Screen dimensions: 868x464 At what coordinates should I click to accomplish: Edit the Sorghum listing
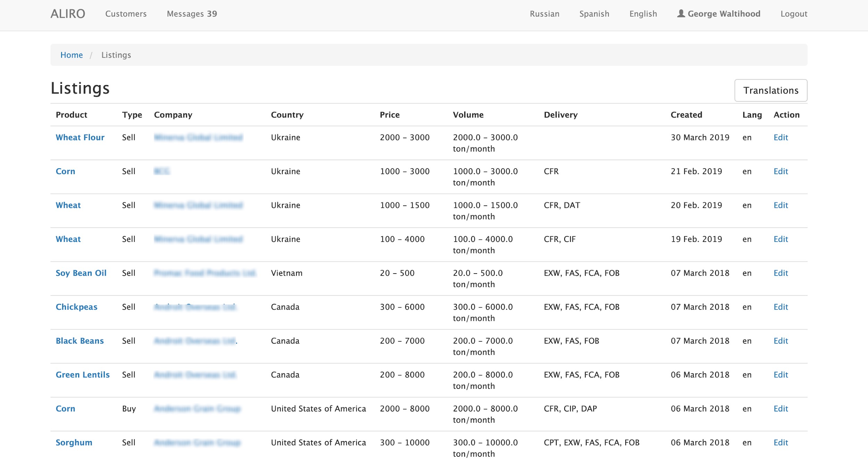[x=781, y=442]
